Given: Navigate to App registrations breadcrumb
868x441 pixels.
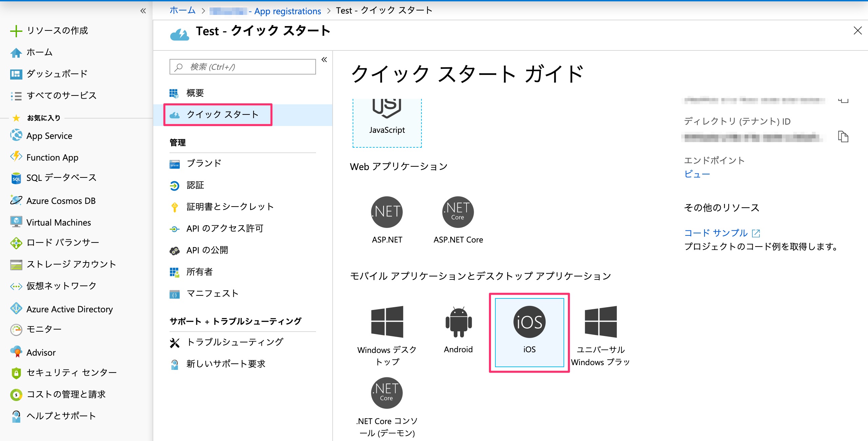Looking at the screenshot, I should tap(287, 10).
